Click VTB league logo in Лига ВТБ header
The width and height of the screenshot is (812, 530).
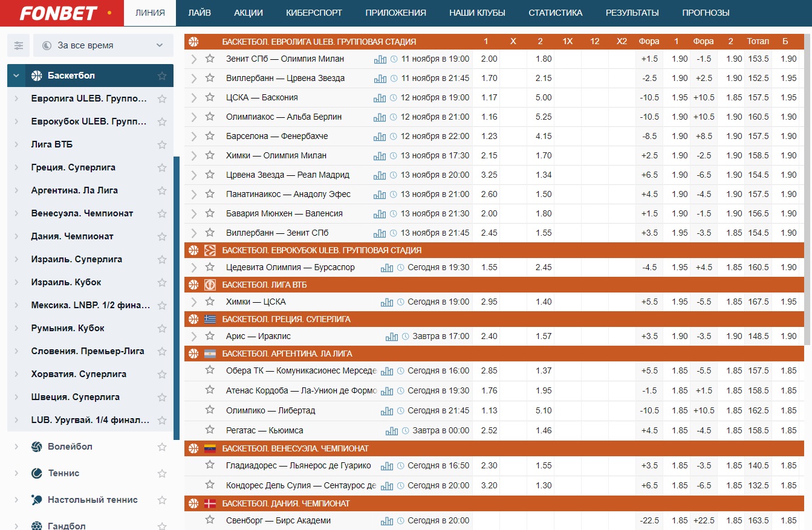[x=210, y=285]
